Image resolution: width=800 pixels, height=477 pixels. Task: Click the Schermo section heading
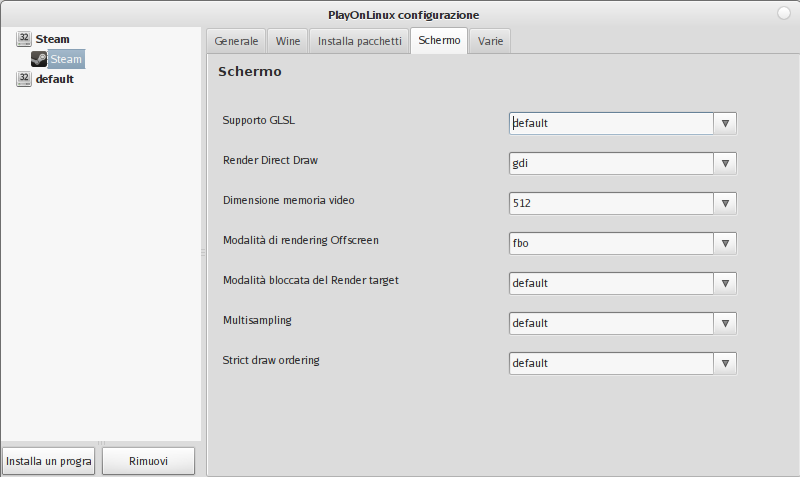pos(250,71)
